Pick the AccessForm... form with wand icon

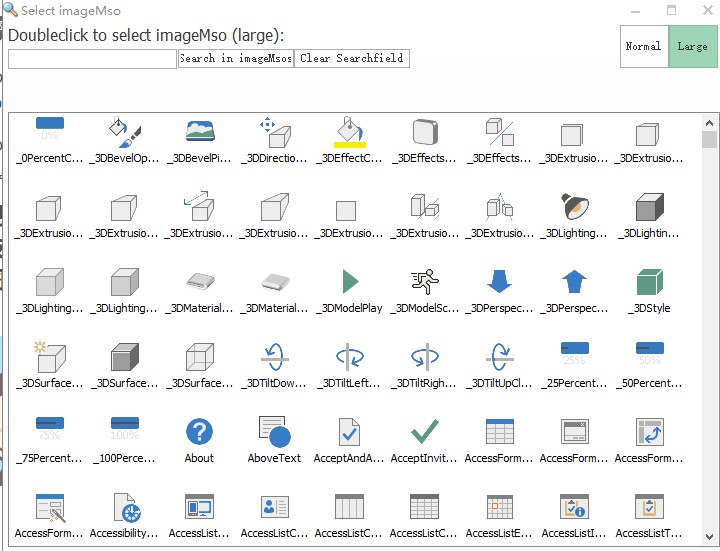tap(50, 508)
